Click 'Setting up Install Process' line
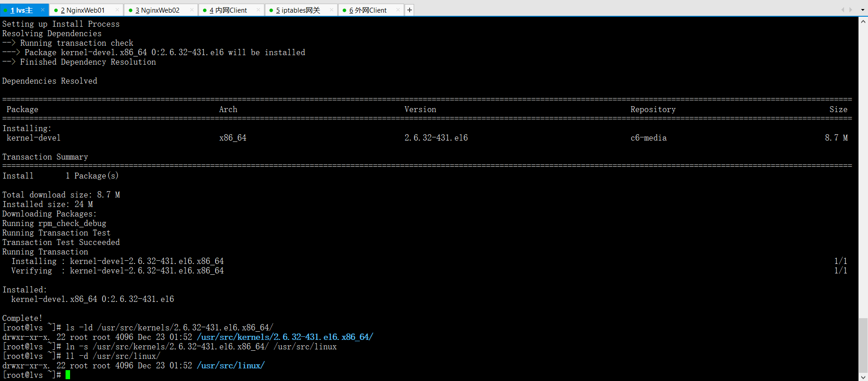 point(61,24)
